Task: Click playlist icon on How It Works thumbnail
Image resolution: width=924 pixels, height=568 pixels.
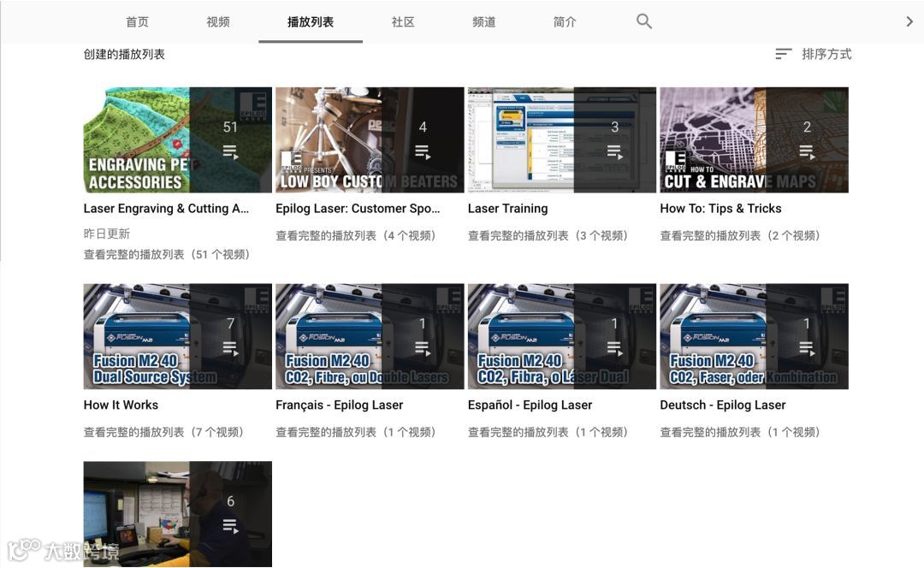Action: pos(230,349)
